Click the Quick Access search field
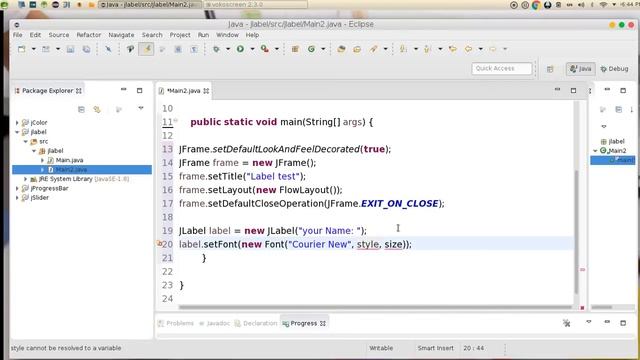This screenshot has height=360, width=640. (x=502, y=69)
